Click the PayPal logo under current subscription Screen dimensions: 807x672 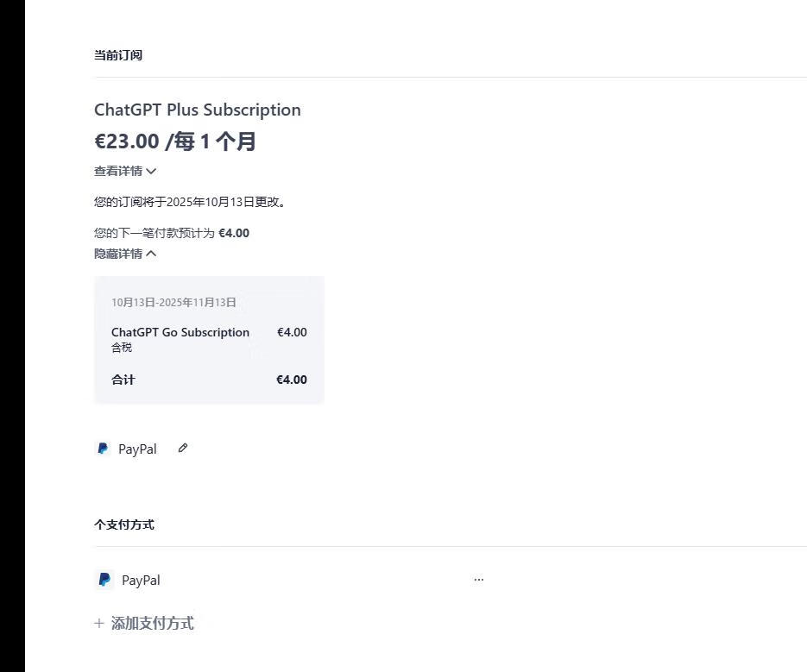pos(103,449)
